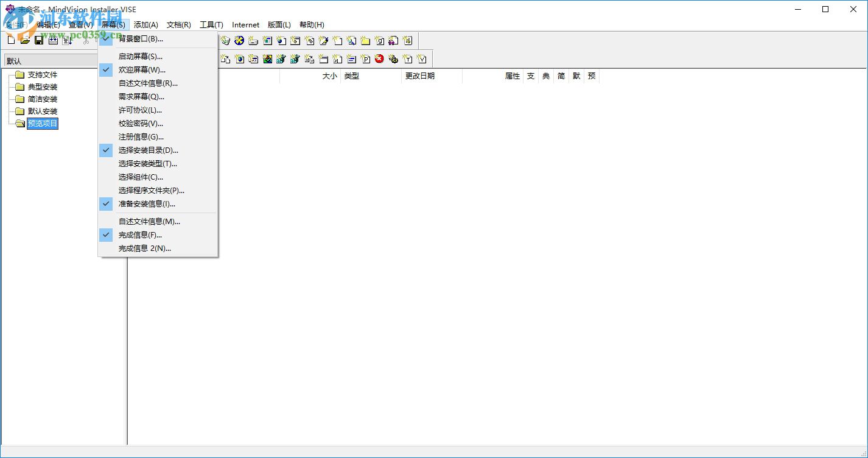Click the blue globe with yellow star icon
868x458 pixels.
tap(239, 41)
